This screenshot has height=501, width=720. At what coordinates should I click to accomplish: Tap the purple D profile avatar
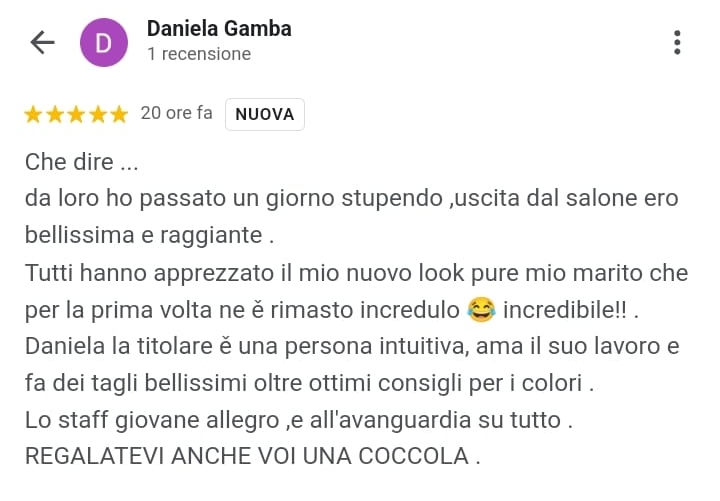point(104,43)
